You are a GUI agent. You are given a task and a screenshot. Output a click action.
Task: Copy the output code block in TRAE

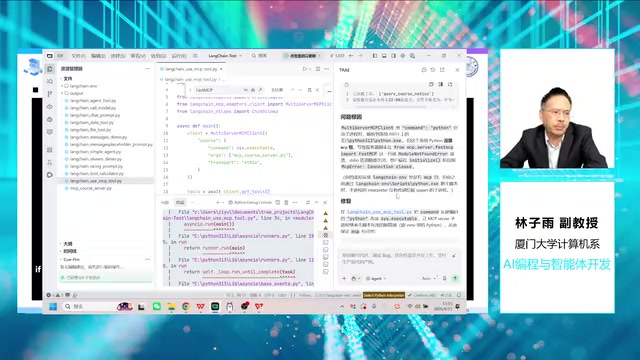tap(431, 84)
